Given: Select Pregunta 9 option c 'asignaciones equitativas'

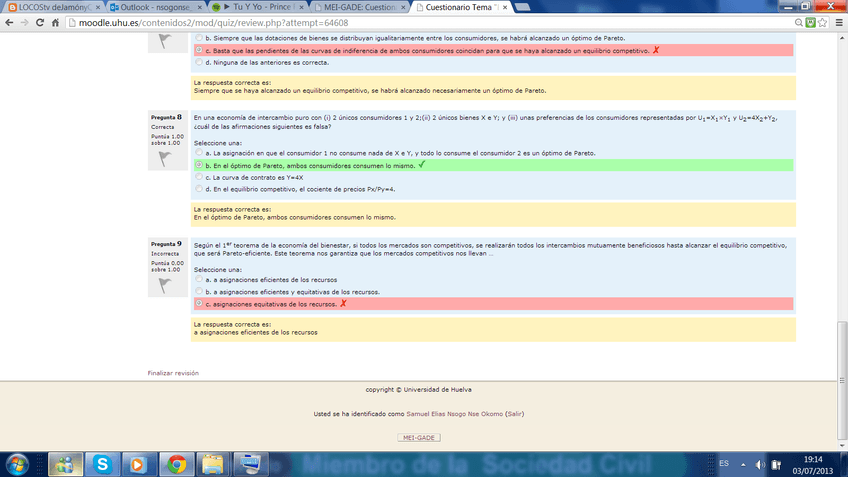Looking at the screenshot, I should tap(199, 303).
